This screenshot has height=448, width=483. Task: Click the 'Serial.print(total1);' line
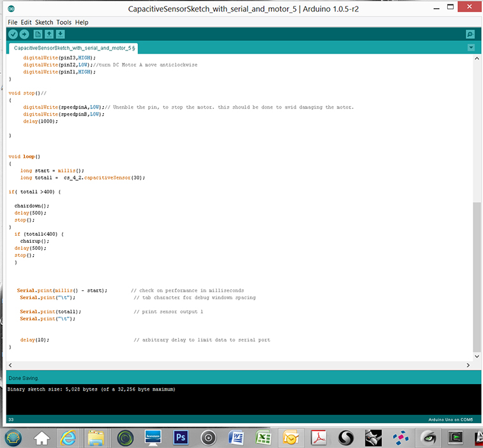pyautogui.click(x=50, y=312)
